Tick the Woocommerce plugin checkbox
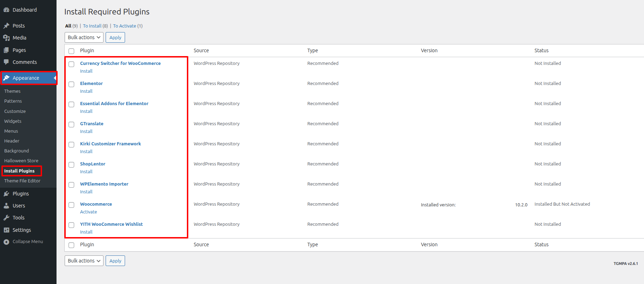This screenshot has width=644, height=284. (71, 205)
